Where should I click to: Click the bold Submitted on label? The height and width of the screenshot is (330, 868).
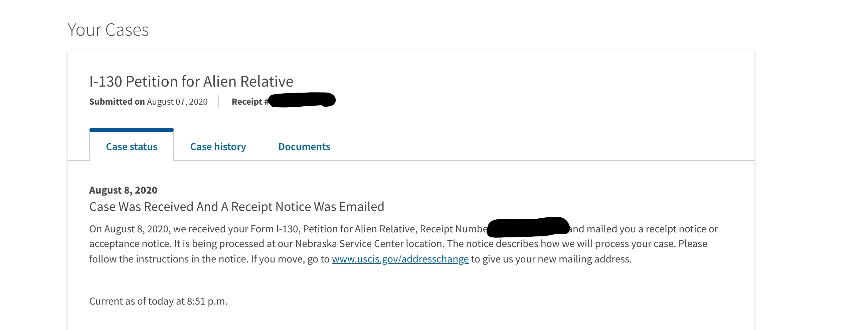(x=117, y=102)
